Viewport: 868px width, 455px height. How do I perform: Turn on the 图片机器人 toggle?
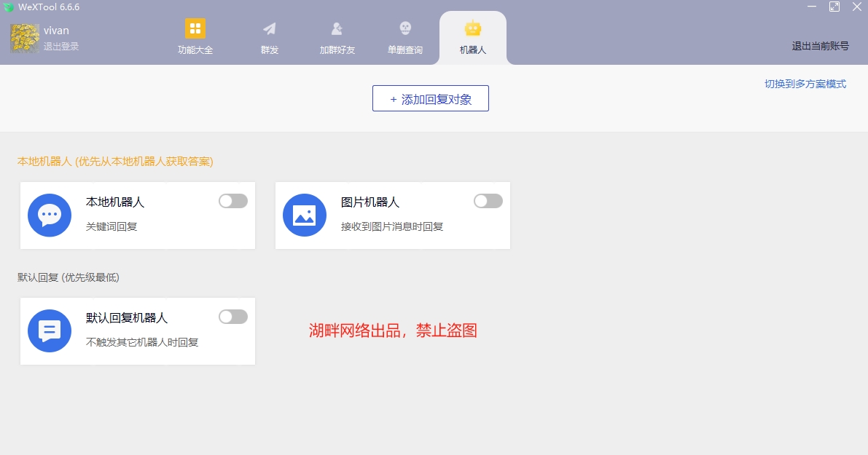pyautogui.click(x=488, y=201)
